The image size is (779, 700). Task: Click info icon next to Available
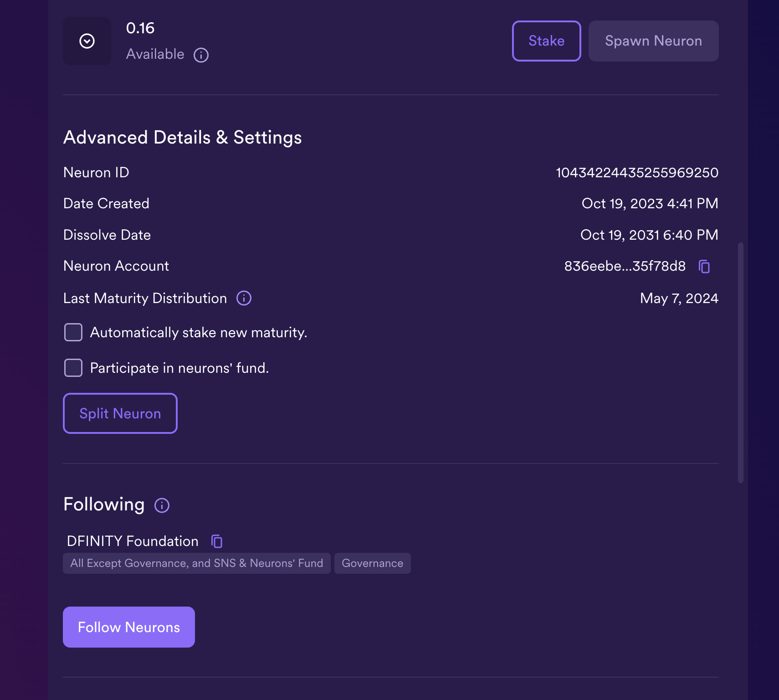[x=201, y=55]
